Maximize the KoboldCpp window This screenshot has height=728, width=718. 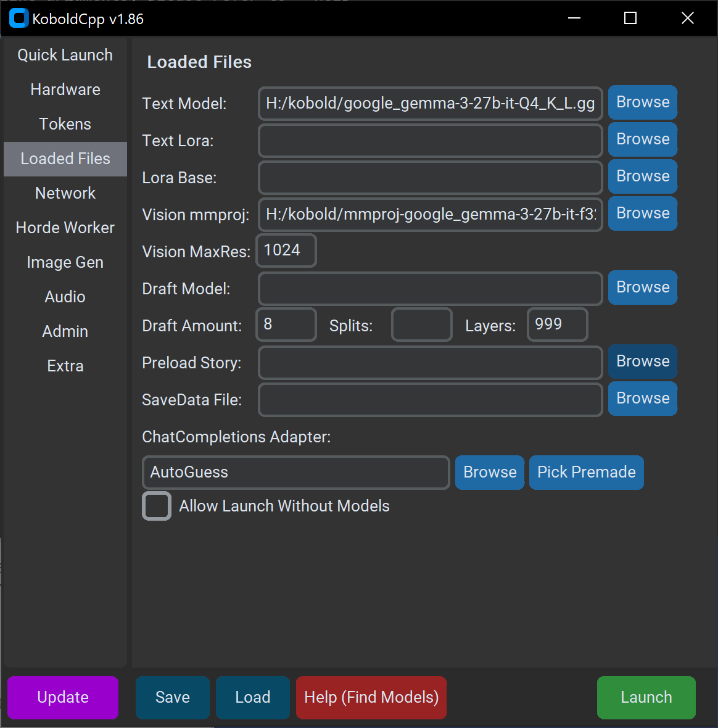click(630, 18)
